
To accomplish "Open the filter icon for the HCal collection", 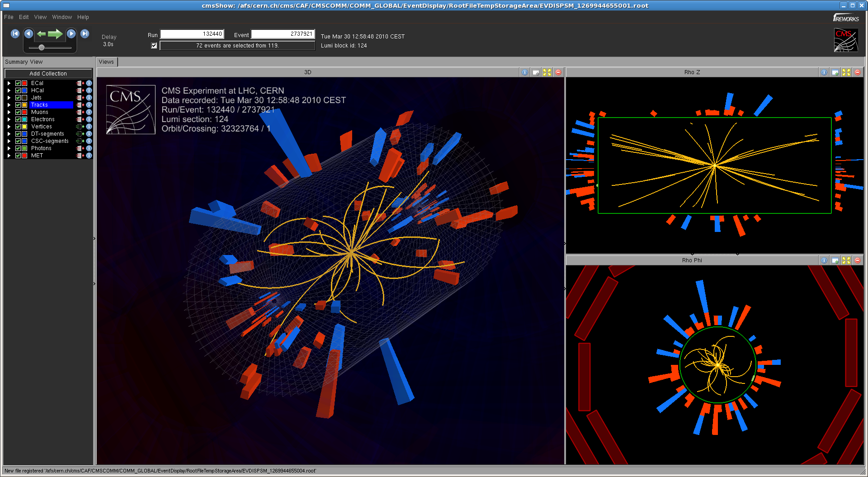I will pos(80,90).
